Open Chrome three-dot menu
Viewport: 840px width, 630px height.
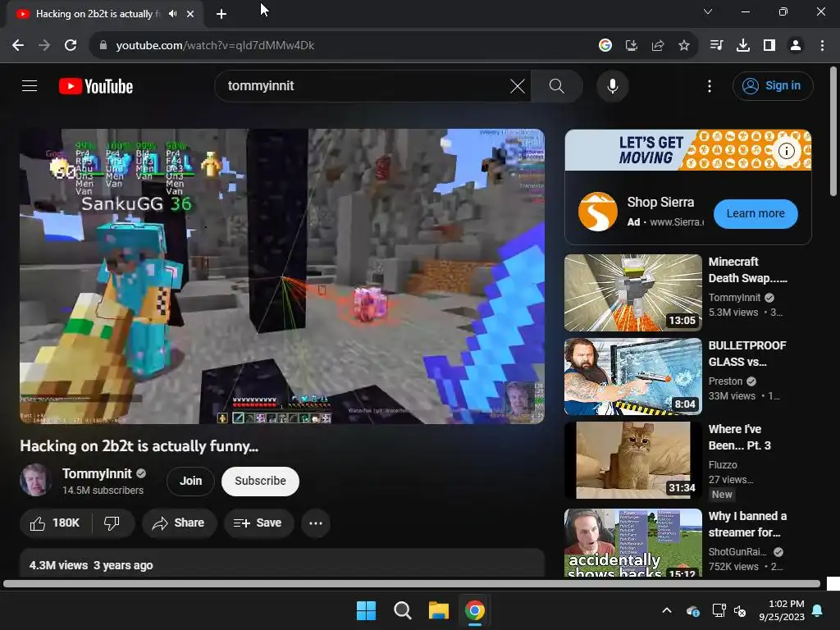pyautogui.click(x=822, y=46)
